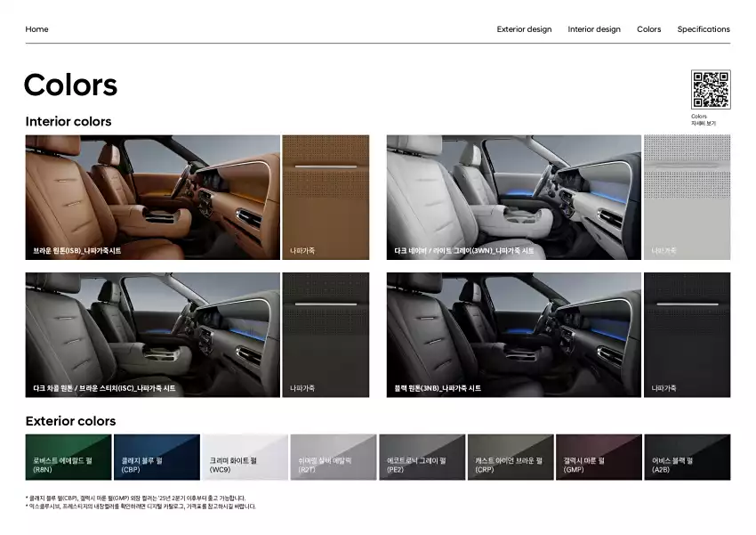Click the 'Colors 자세히 보기' caption under QR code
Image resolution: width=756 pixels, height=535 pixels.
coord(704,119)
